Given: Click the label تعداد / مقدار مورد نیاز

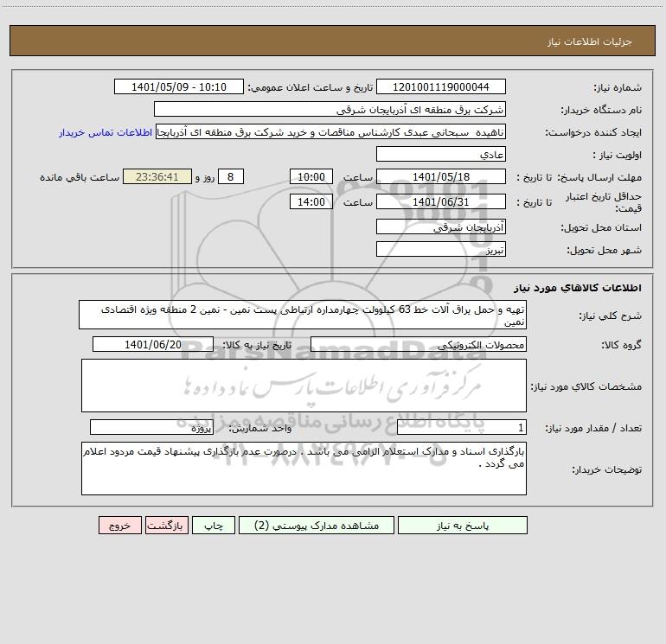Looking at the screenshot, I should [x=593, y=428].
